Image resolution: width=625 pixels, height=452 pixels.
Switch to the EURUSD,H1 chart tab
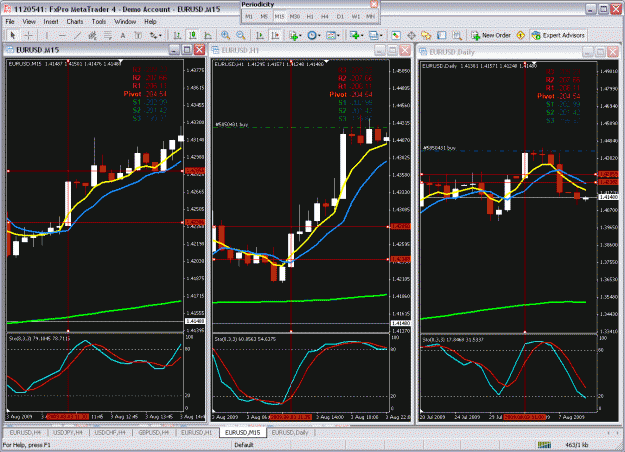(x=197, y=432)
